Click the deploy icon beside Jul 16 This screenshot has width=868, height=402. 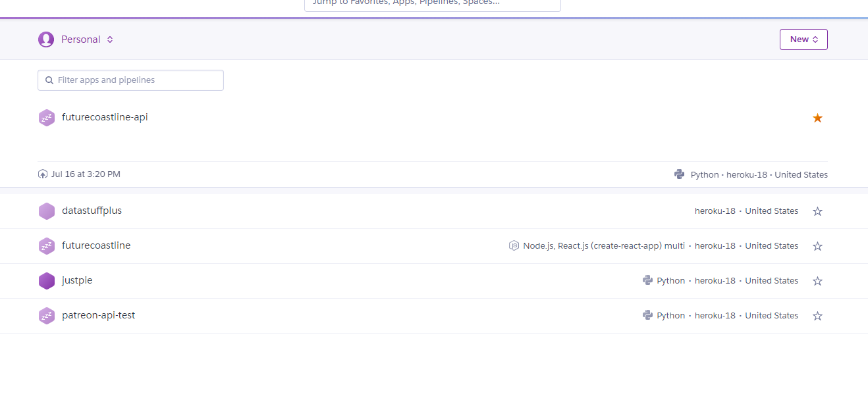tap(43, 174)
